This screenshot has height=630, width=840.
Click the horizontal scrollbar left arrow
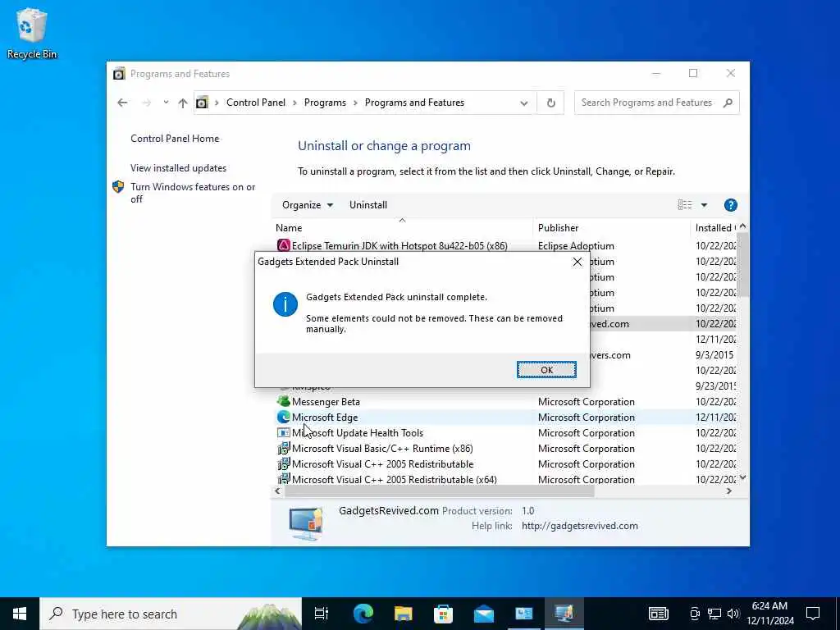277,491
